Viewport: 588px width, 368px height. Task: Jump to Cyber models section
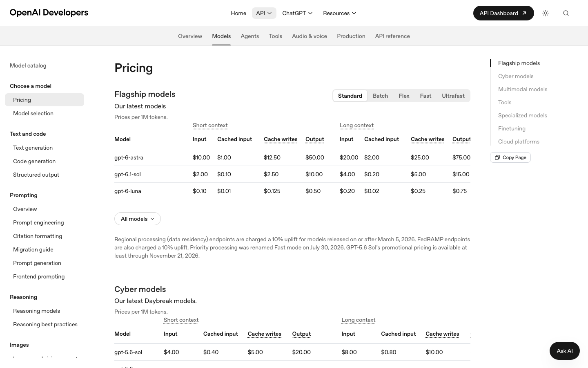(x=516, y=76)
